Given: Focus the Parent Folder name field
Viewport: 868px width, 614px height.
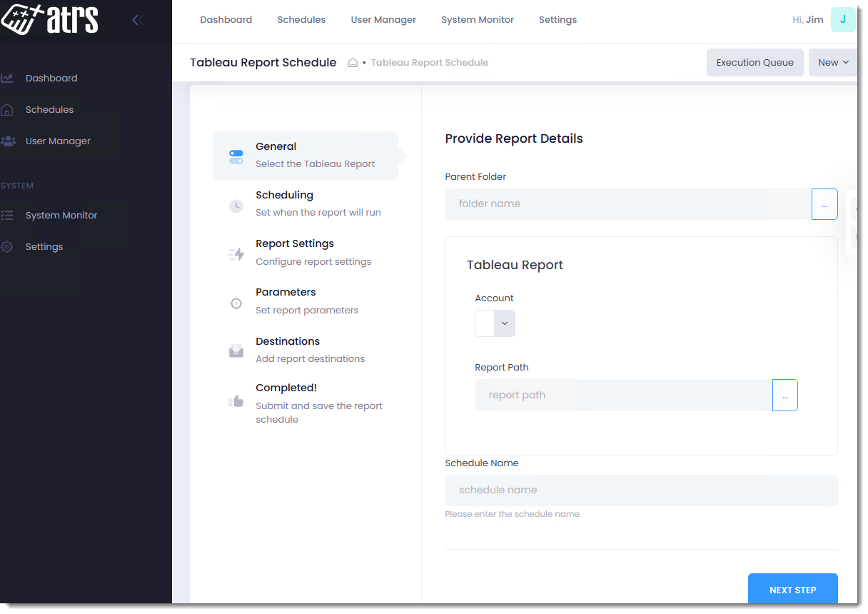Looking at the screenshot, I should (x=628, y=204).
